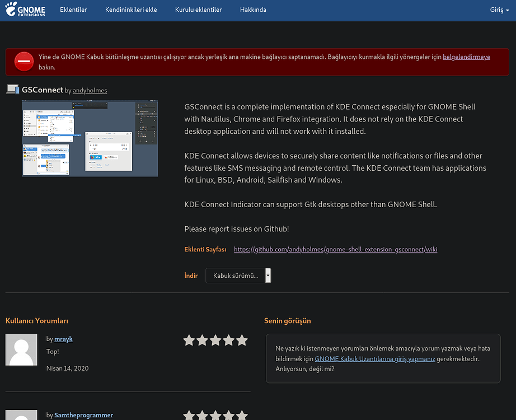Screen dimensions: 516x420
Task: Visit author andyholmes profile link
Action: tap(90, 91)
